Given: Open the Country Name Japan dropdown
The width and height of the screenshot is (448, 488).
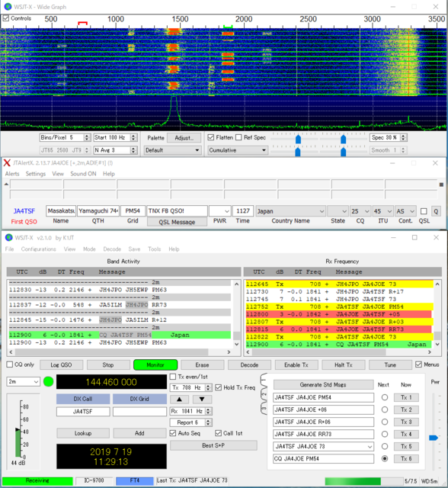Looking at the screenshot, I should coord(290,211).
